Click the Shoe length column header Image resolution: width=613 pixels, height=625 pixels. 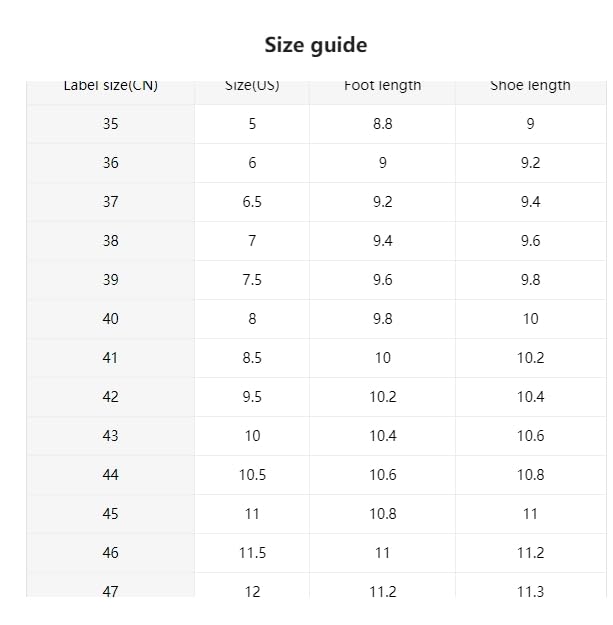[x=530, y=87]
